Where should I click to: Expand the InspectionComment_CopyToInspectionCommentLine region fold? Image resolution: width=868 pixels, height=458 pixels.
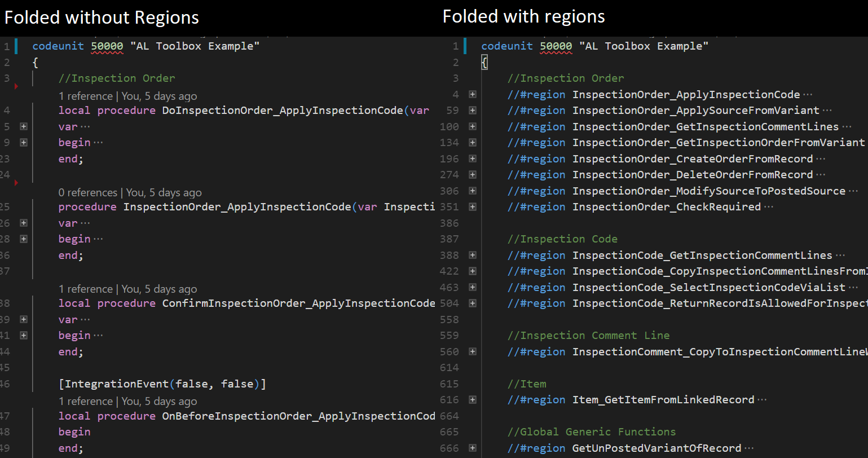473,352
